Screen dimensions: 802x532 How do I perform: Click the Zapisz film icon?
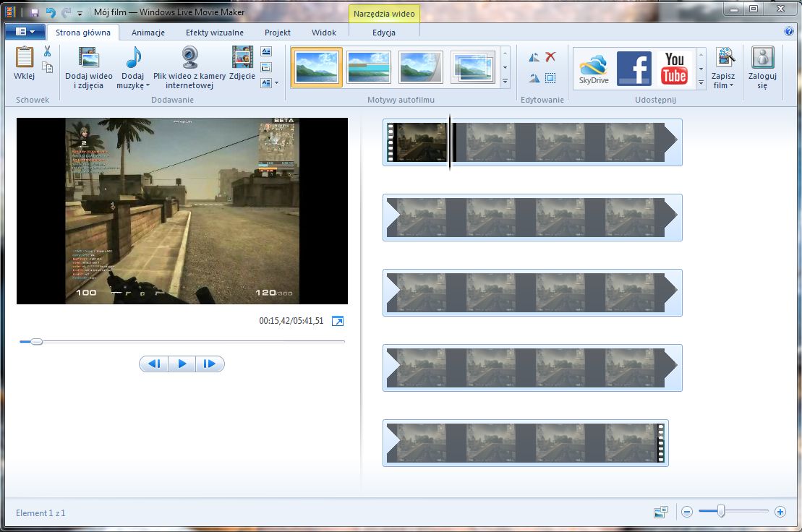pyautogui.click(x=725, y=57)
